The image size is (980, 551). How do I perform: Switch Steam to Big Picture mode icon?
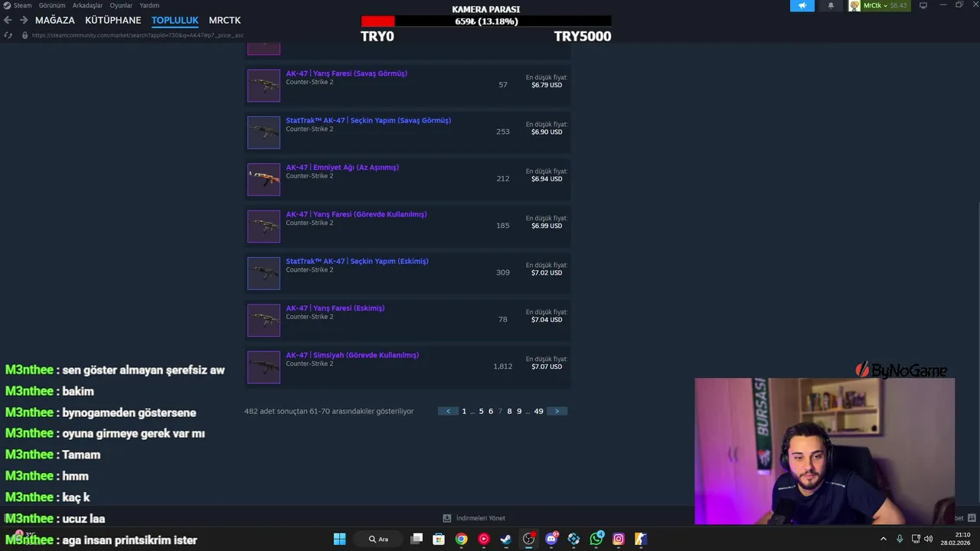pos(923,5)
